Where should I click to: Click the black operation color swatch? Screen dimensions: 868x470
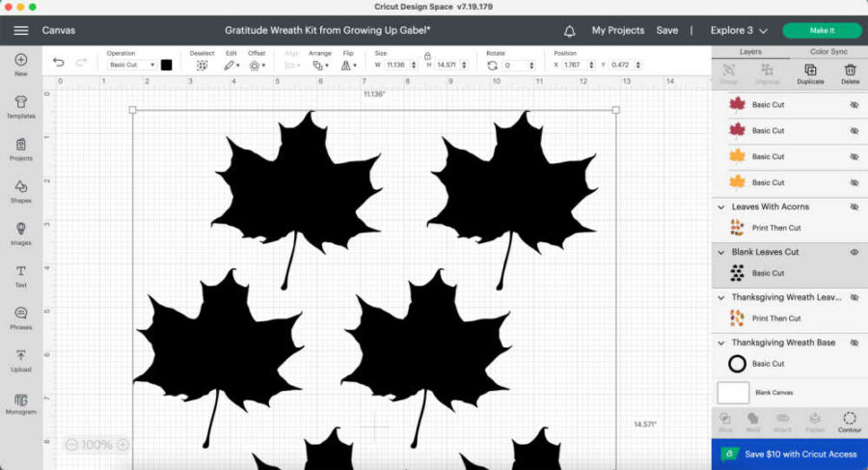(166, 65)
